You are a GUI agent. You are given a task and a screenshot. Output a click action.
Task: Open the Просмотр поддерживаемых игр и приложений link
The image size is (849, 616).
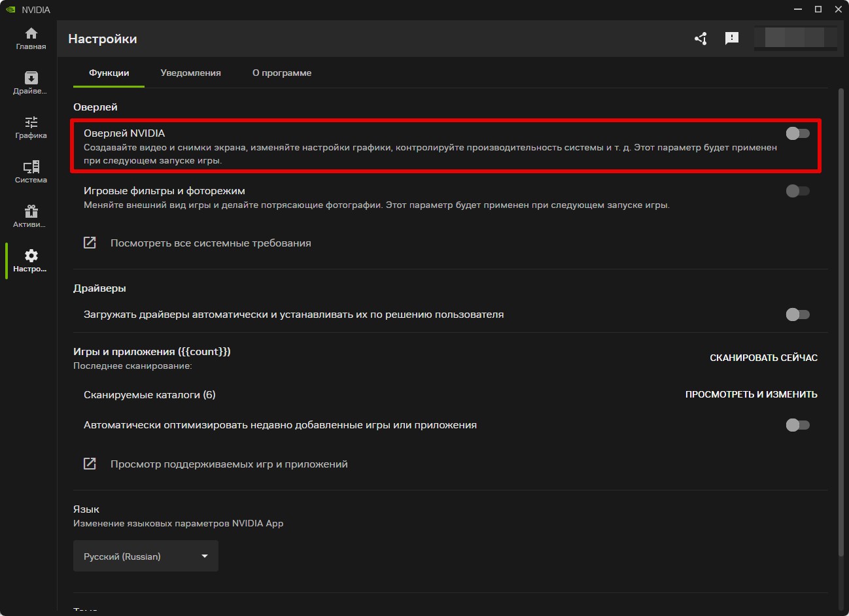216,464
